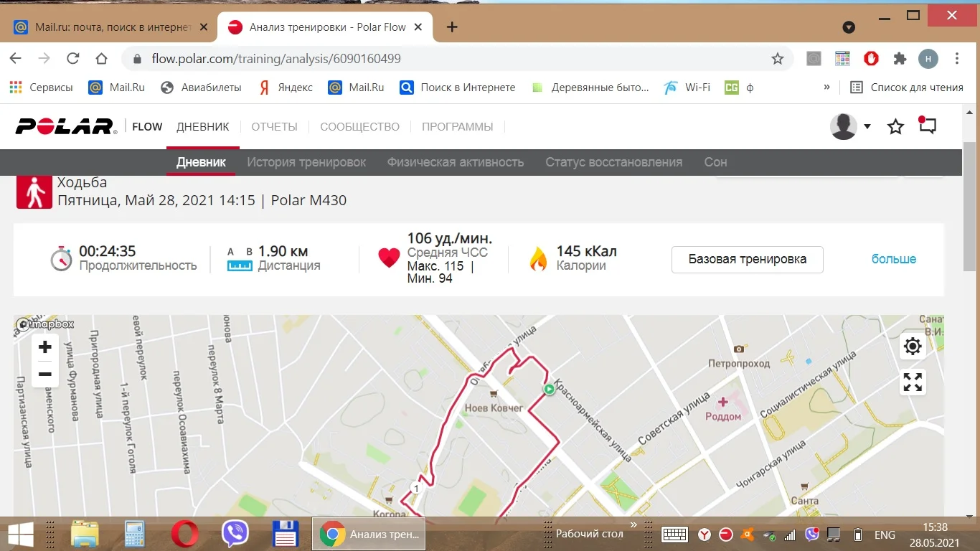Image resolution: width=980 pixels, height=551 pixels.
Task: Switch the map to fullscreen view
Action: [x=913, y=382]
